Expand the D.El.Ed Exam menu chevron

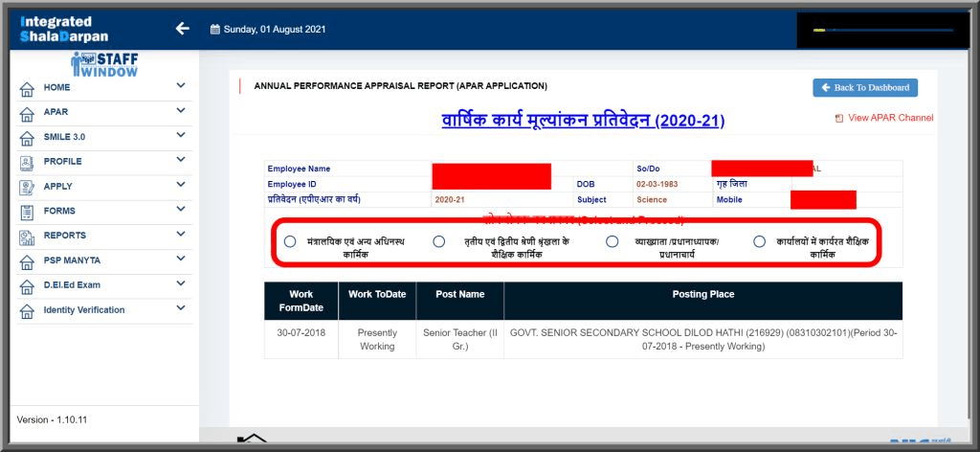pos(181,283)
